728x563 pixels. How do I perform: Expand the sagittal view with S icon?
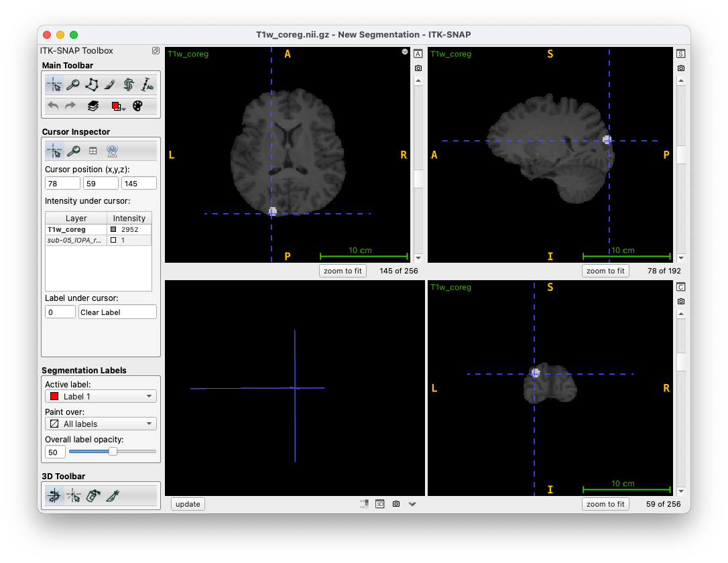tap(681, 54)
